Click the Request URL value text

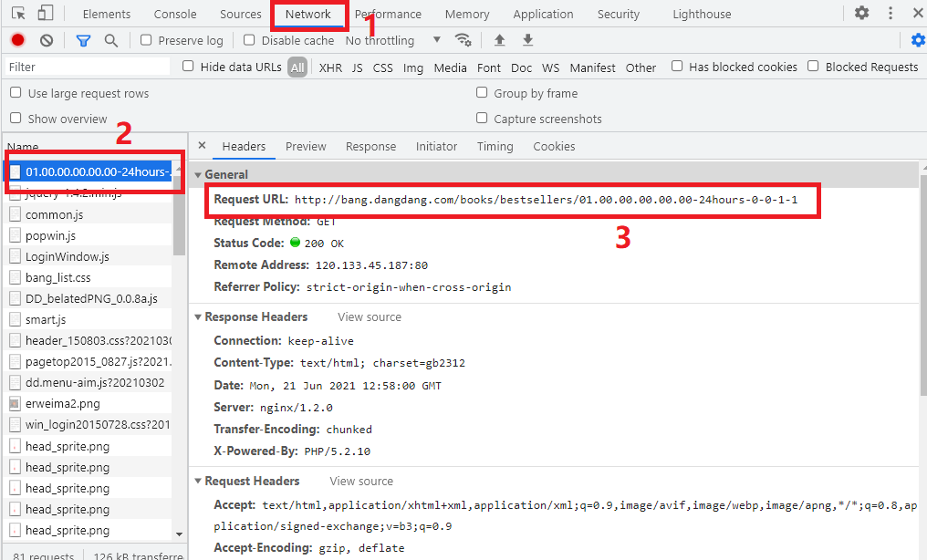546,200
